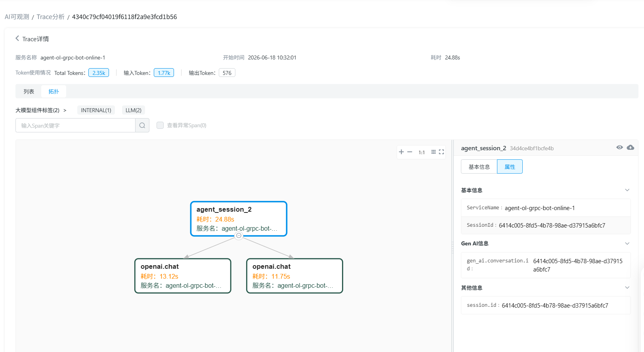Select the agent_session_2 topology node
Viewport: 644px width, 352px height.
239,219
